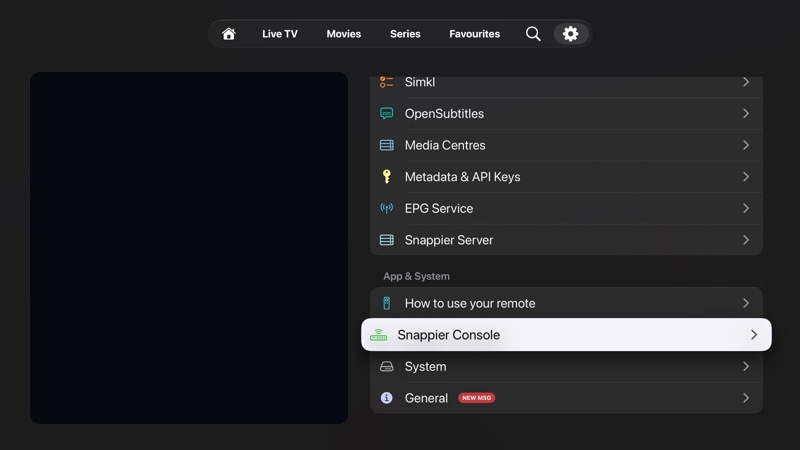Click the System drive icon
Image resolution: width=800 pixels, height=450 pixels.
pyautogui.click(x=386, y=366)
